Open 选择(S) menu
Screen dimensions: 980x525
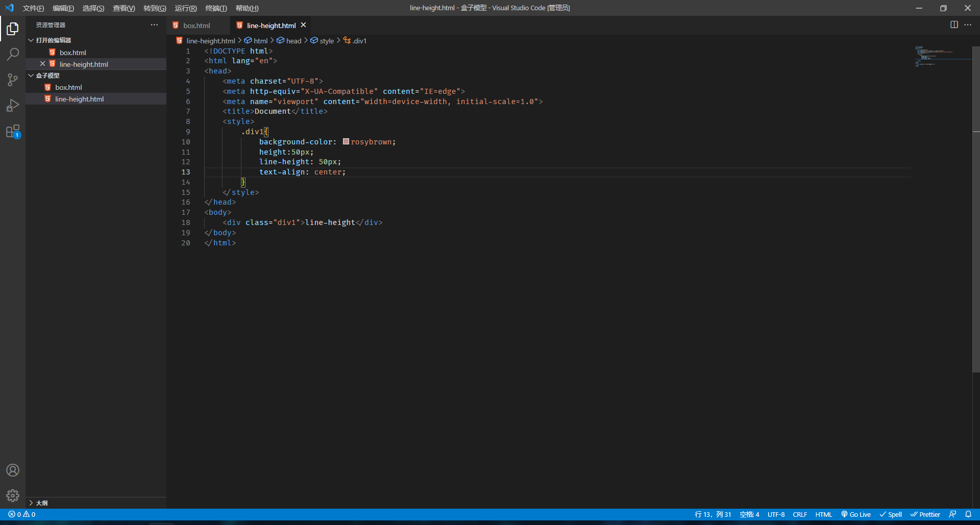[93, 8]
